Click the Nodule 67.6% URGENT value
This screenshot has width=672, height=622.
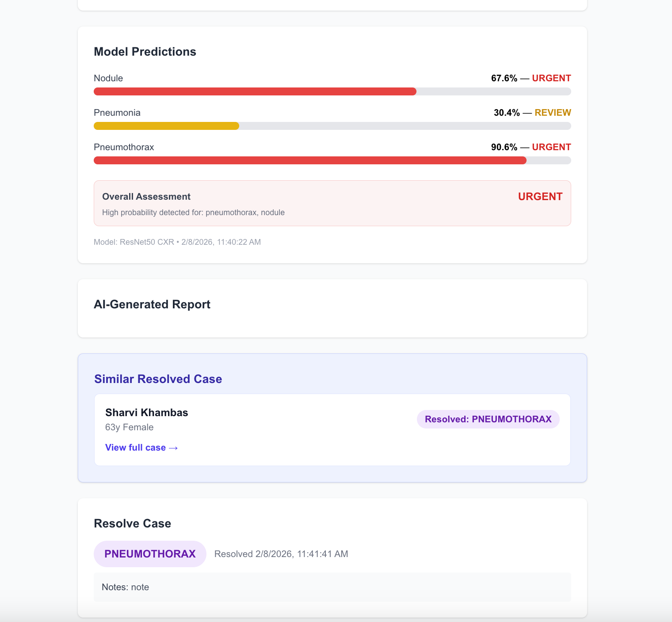(x=531, y=78)
